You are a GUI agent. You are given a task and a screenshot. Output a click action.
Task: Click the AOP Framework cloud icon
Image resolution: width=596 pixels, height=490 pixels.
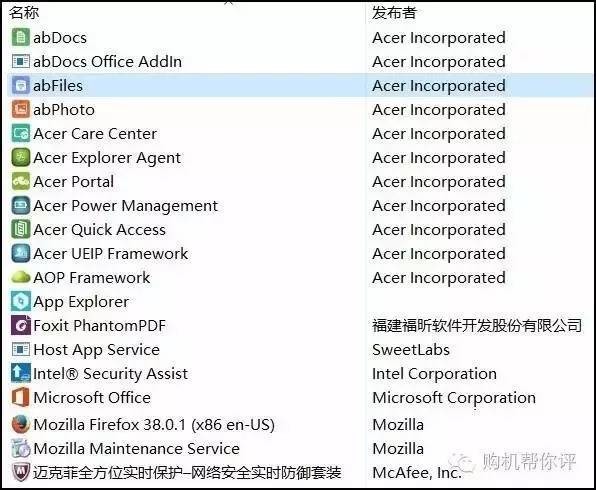pos(21,278)
